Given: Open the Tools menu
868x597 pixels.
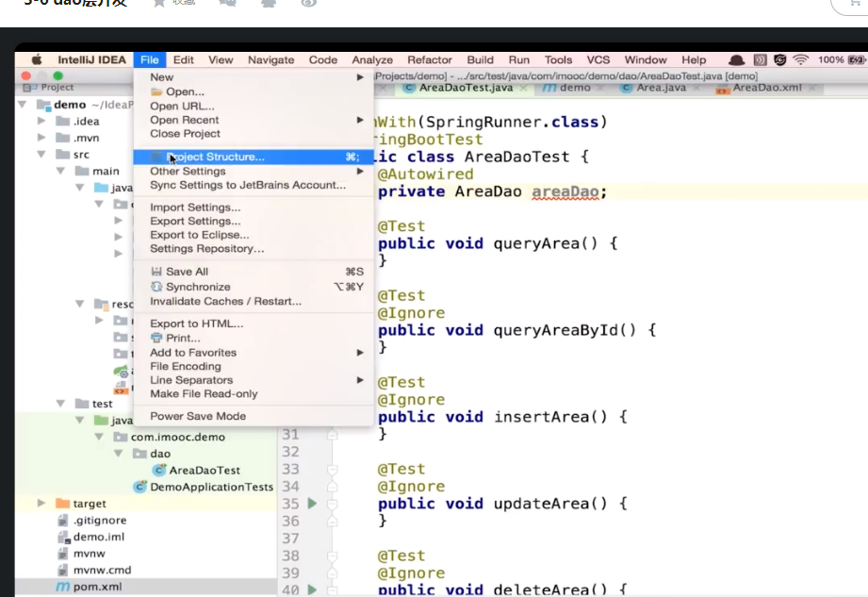Looking at the screenshot, I should [558, 59].
